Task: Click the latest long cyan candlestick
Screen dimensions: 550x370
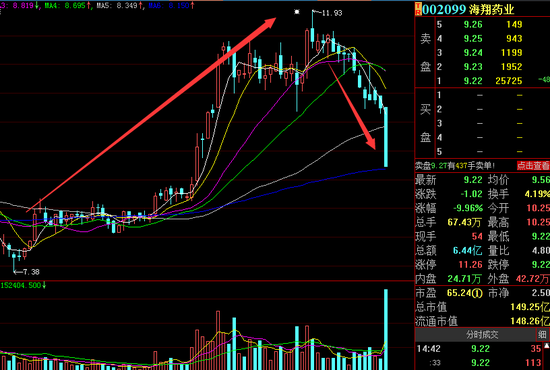Action: click(386, 137)
